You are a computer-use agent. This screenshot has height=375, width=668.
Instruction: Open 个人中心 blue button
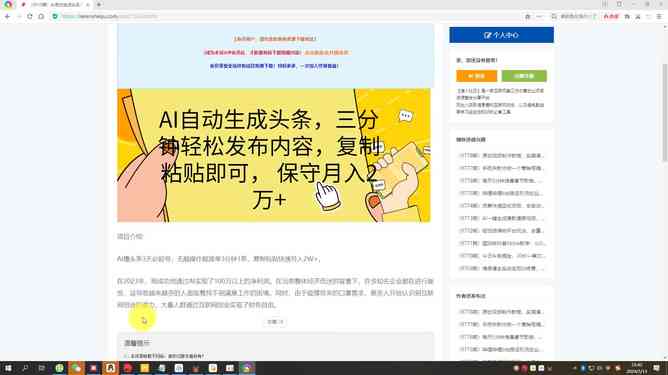501,35
